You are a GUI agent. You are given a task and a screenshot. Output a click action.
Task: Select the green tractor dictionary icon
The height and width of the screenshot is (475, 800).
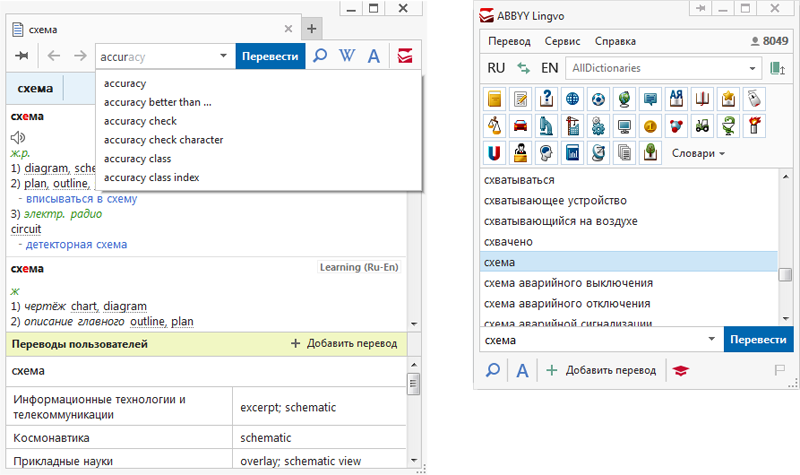click(x=703, y=126)
